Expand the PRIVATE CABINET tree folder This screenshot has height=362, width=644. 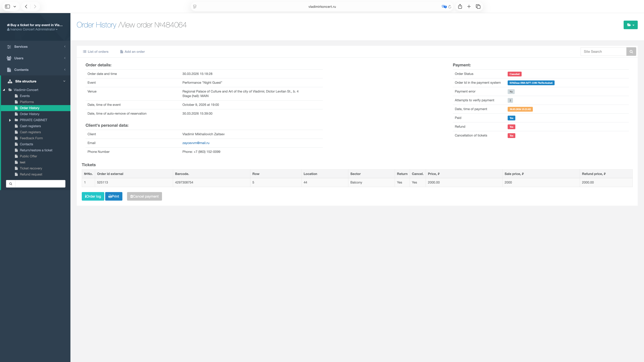tap(10, 120)
